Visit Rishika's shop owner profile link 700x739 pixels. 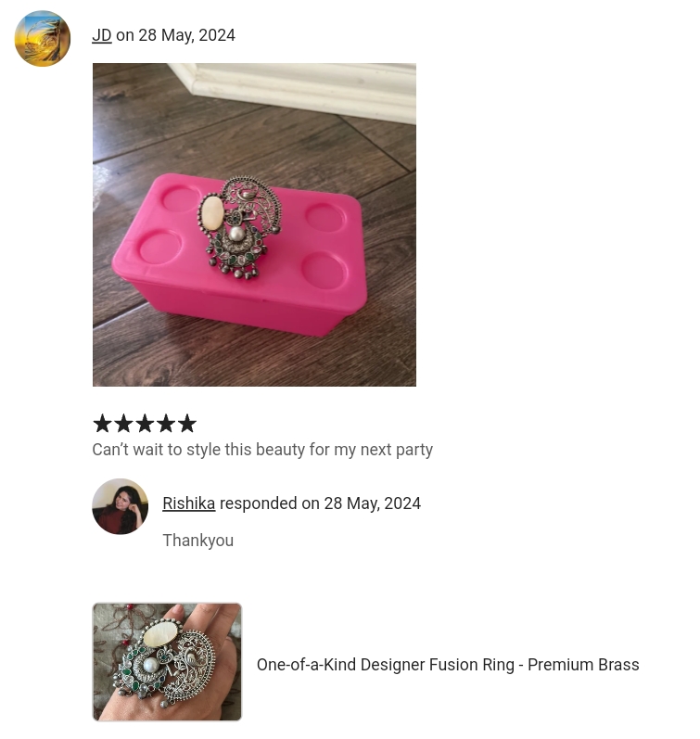pyautogui.click(x=188, y=503)
